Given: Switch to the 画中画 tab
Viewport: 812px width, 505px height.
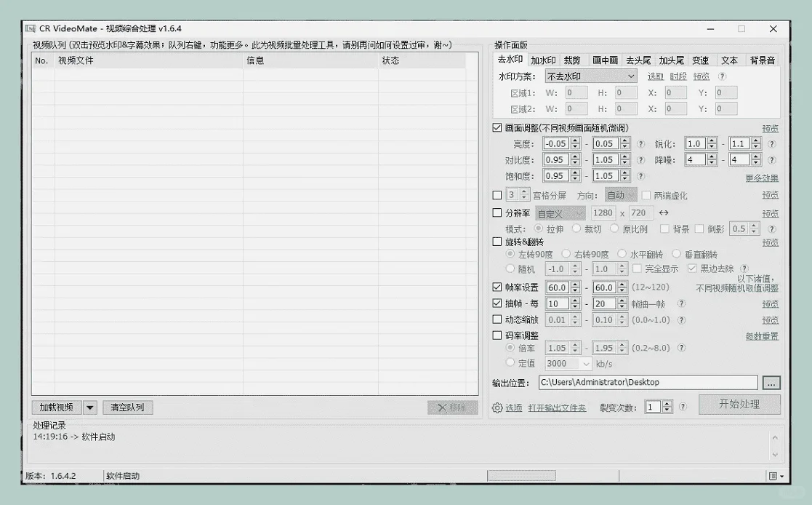Looking at the screenshot, I should coord(605,60).
